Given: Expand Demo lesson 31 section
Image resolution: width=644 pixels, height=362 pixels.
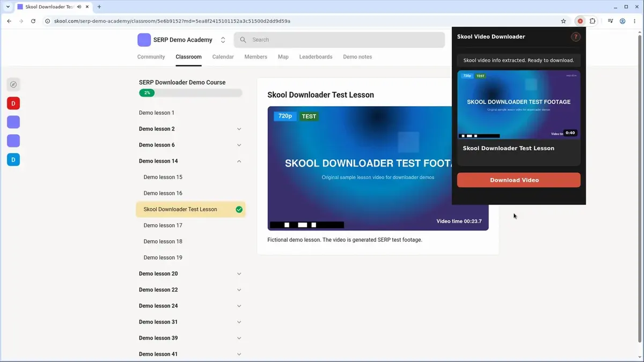Looking at the screenshot, I should (239, 322).
